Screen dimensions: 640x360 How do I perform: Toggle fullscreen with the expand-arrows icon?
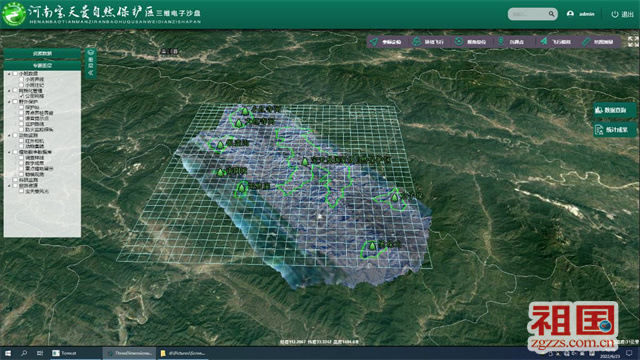tap(633, 41)
